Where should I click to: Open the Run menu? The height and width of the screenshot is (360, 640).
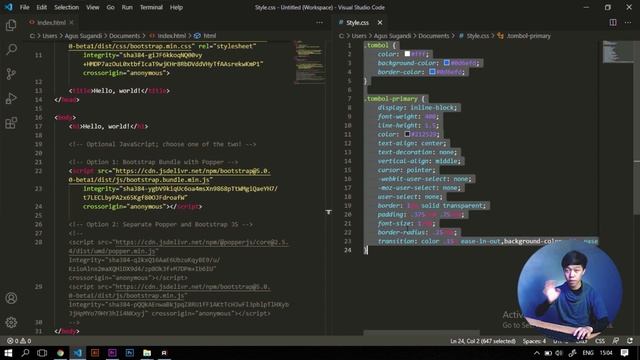[127, 7]
